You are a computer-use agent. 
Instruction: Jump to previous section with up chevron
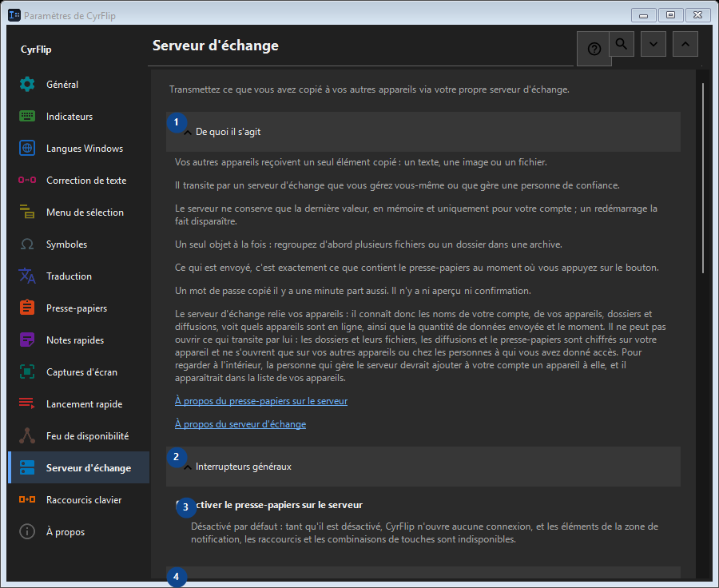685,44
